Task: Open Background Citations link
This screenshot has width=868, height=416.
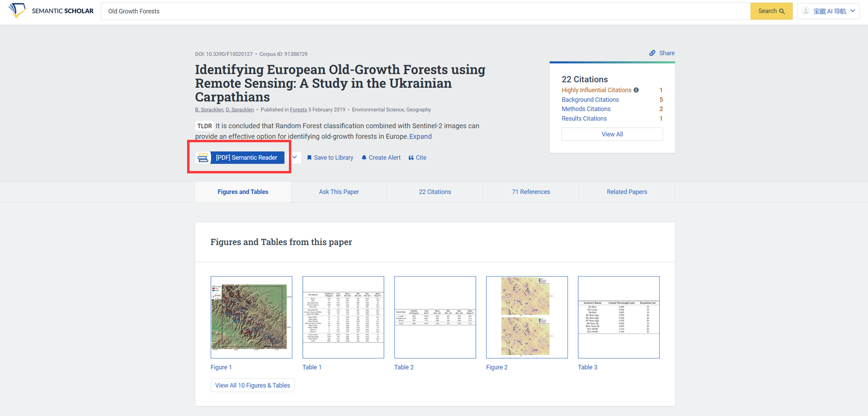Action: tap(590, 100)
